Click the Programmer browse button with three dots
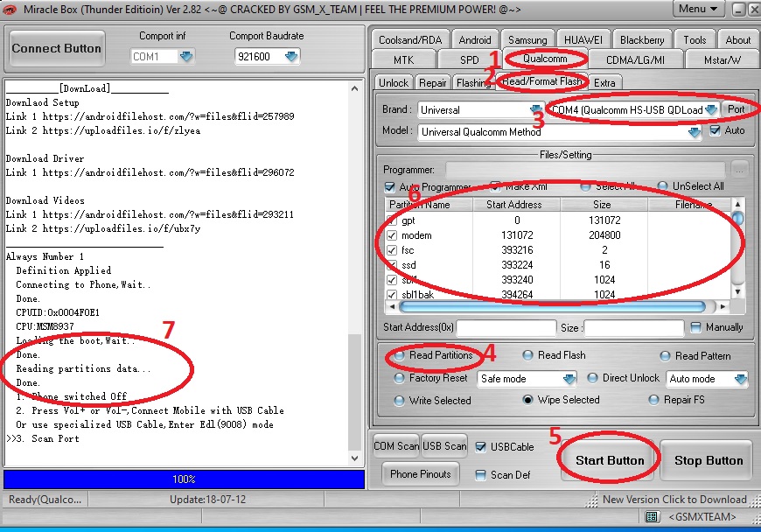This screenshot has height=532, width=761. (740, 170)
